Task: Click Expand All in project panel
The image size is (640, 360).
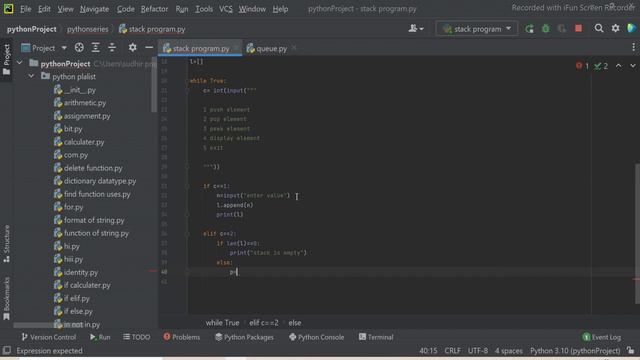Action: pos(96,48)
